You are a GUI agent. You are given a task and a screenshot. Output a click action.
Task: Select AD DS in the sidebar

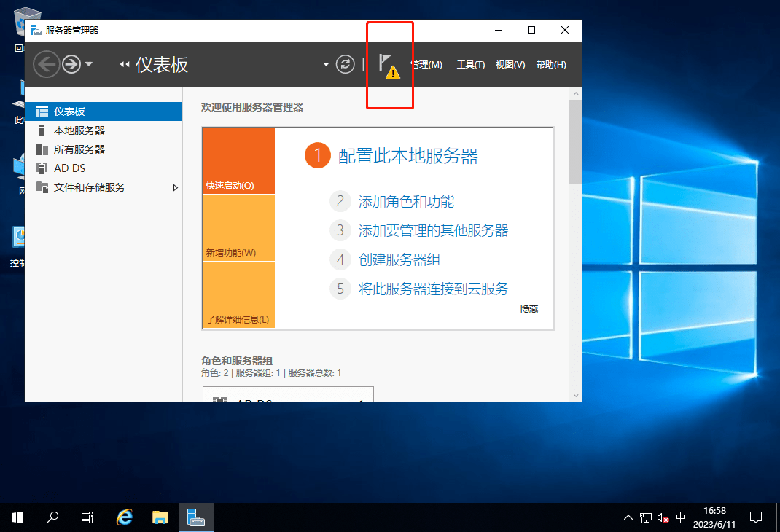[104, 168]
